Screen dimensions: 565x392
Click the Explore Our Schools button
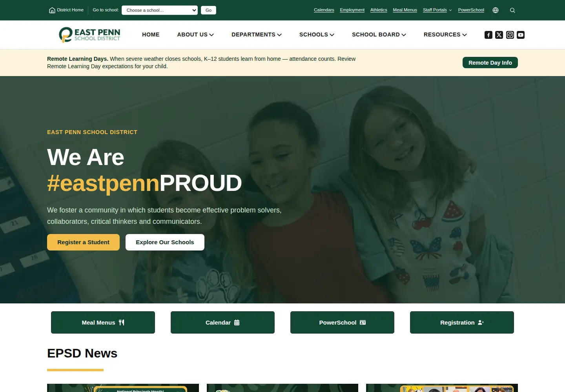point(165,242)
